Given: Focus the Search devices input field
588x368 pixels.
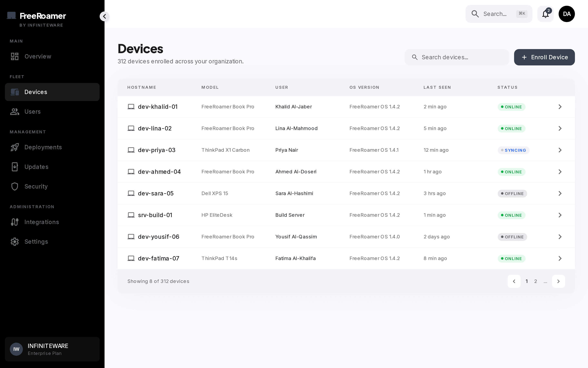Looking at the screenshot, I should tap(457, 57).
